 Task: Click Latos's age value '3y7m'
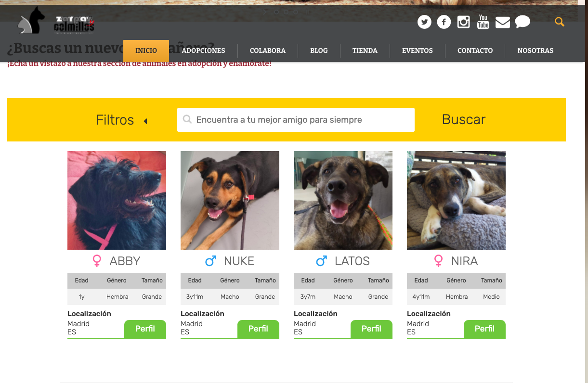click(x=308, y=297)
